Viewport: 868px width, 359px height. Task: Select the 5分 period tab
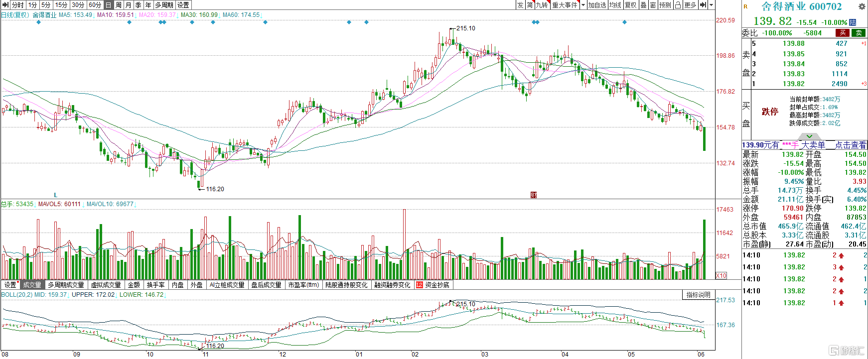pyautogui.click(x=46, y=5)
